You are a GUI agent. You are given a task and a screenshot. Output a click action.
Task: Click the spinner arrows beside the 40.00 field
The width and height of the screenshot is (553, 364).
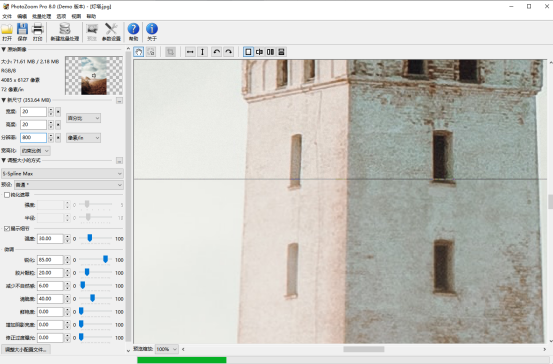point(67,299)
